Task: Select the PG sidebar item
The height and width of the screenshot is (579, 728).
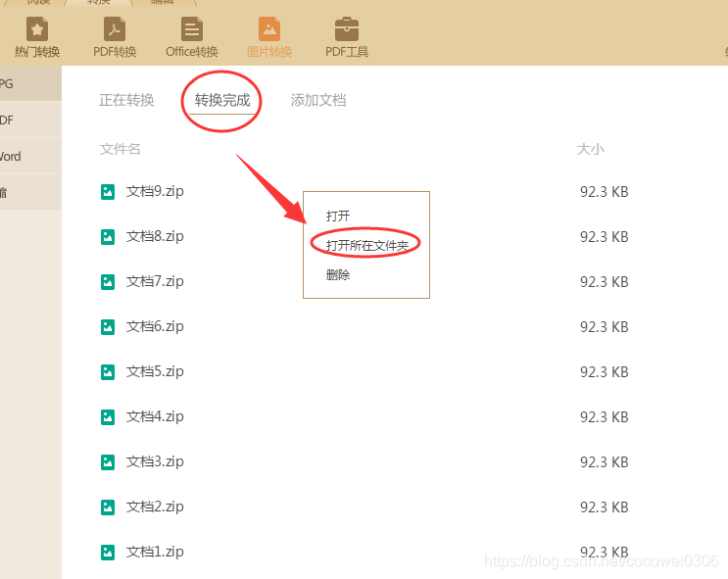Action: click(x=30, y=83)
